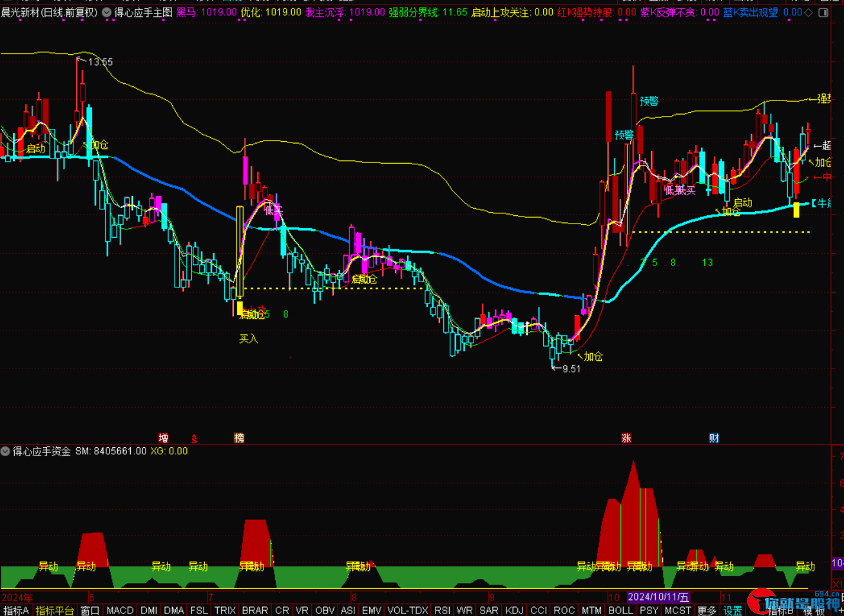Switch to the 指标A tab
Screen dimensions: 844x616
coord(16,610)
